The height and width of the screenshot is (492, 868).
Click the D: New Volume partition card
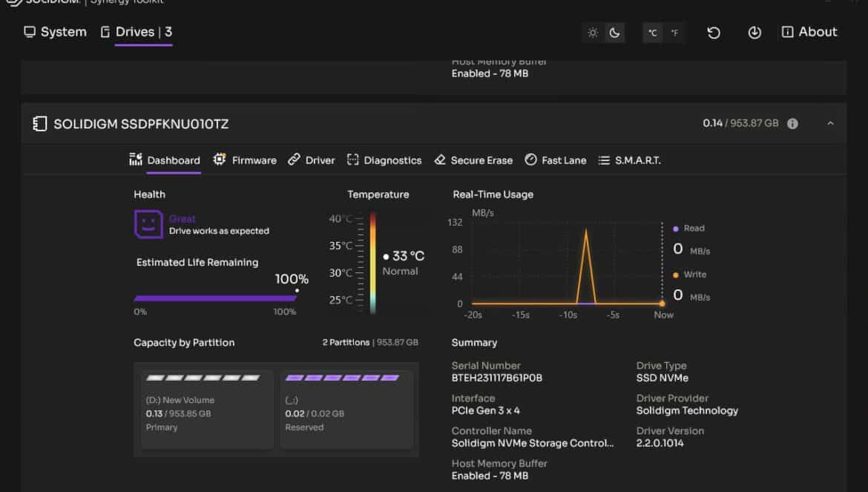[207, 409]
